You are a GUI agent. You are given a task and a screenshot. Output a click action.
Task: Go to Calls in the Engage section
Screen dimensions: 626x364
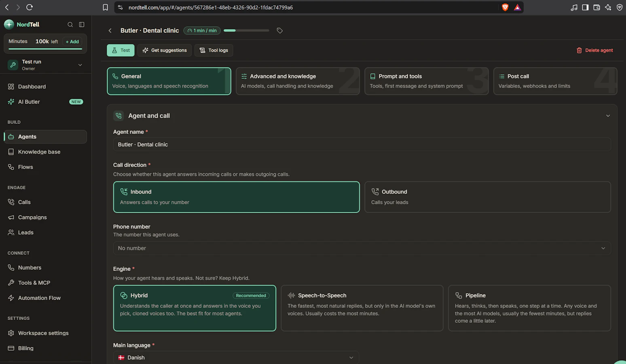[45, 202]
